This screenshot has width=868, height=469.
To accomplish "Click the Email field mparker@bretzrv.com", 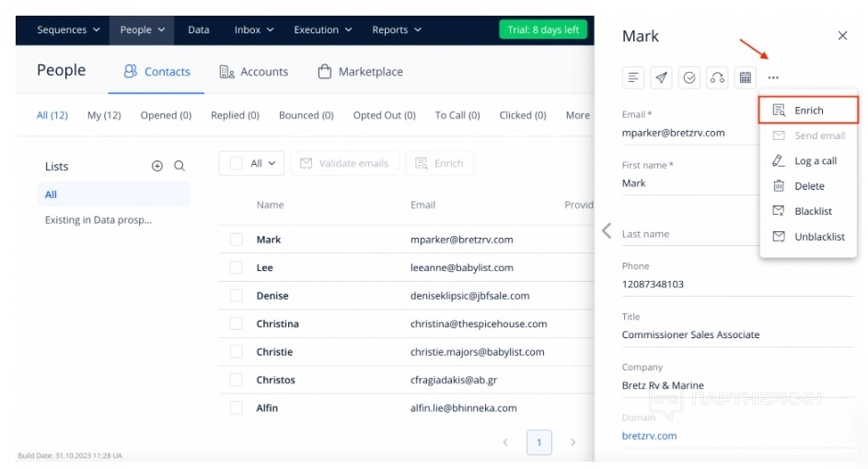I will 689,133.
